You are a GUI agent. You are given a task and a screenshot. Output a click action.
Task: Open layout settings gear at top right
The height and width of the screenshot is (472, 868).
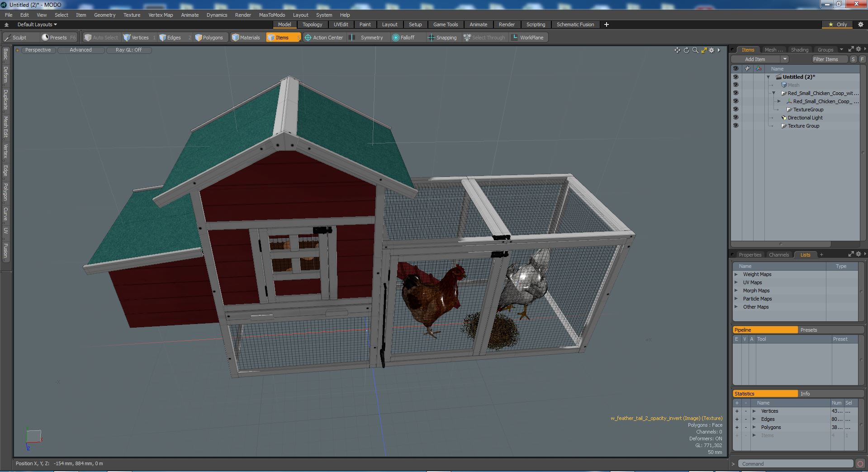click(x=861, y=24)
